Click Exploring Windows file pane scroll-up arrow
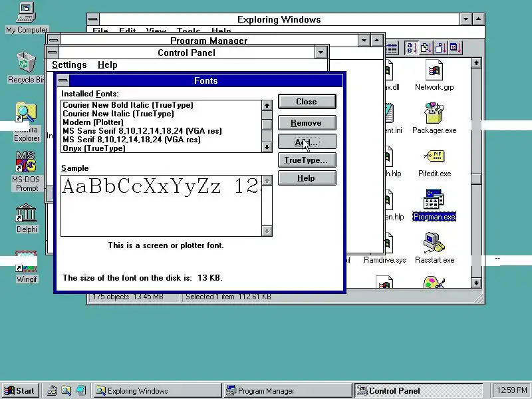 click(476, 63)
